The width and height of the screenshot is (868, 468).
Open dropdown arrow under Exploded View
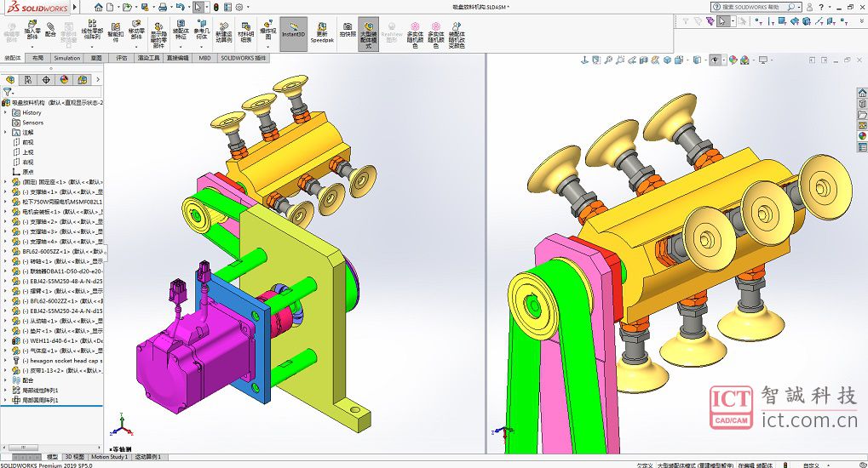click(x=267, y=47)
